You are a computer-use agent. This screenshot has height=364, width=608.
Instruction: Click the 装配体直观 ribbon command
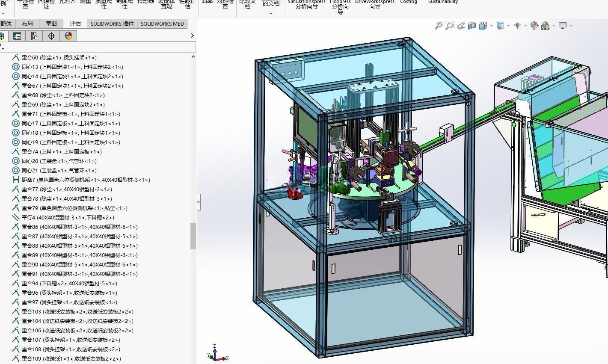click(166, 4)
